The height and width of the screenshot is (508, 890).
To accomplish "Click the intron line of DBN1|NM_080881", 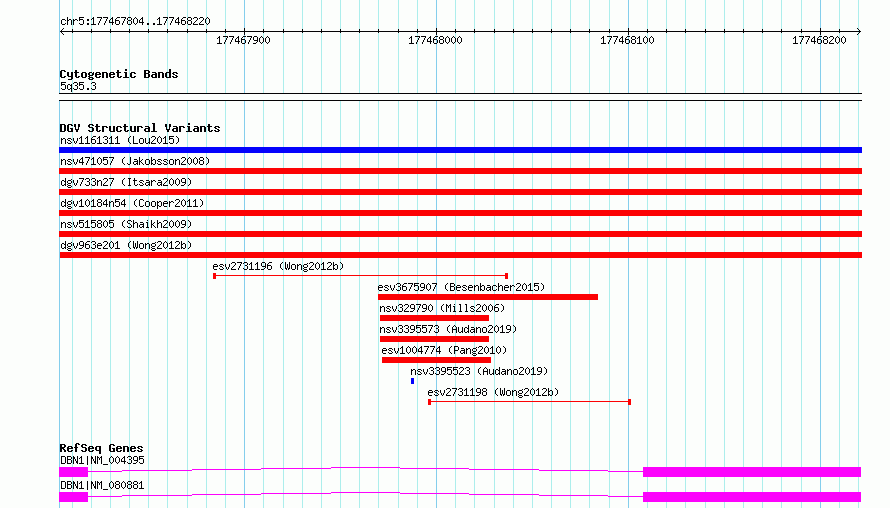I will tap(366, 494).
